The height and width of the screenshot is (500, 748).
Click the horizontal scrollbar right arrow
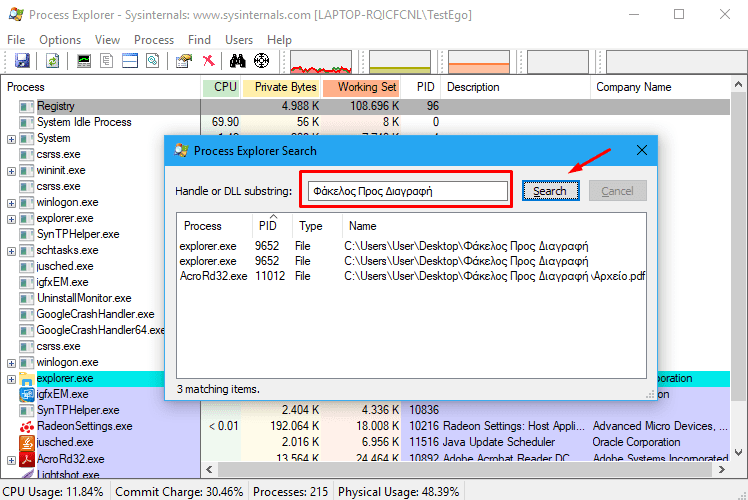pos(721,469)
